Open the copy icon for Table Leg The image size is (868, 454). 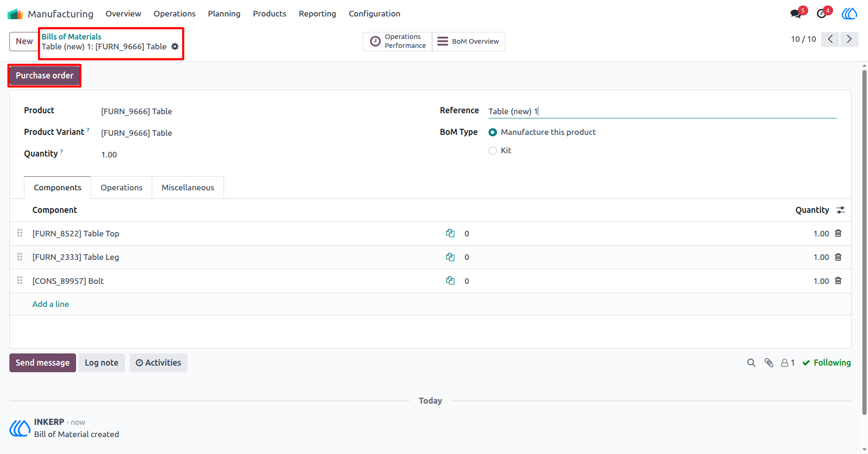(x=450, y=257)
